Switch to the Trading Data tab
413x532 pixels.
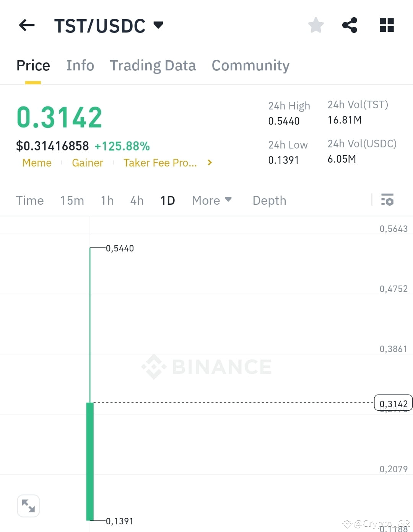[x=153, y=65]
